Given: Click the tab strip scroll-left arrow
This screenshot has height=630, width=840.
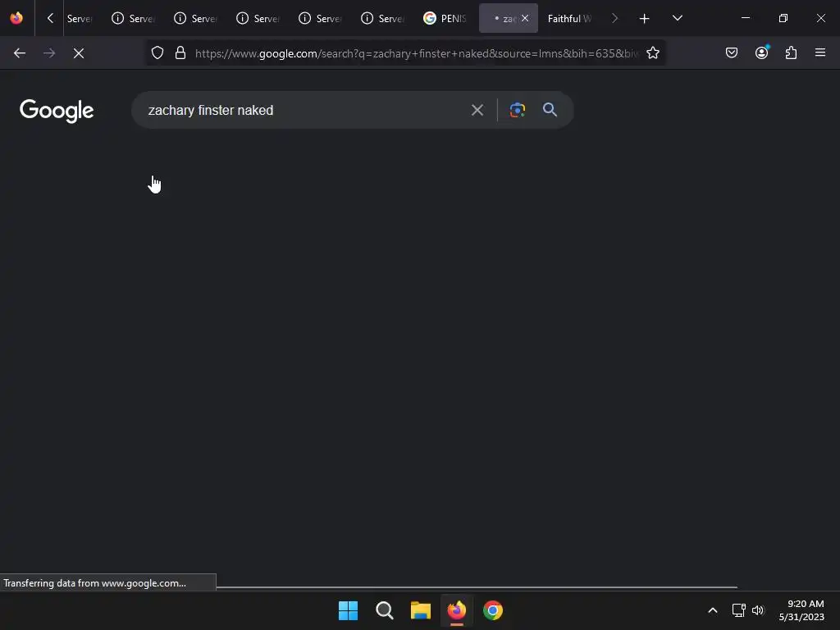Looking at the screenshot, I should point(50,18).
